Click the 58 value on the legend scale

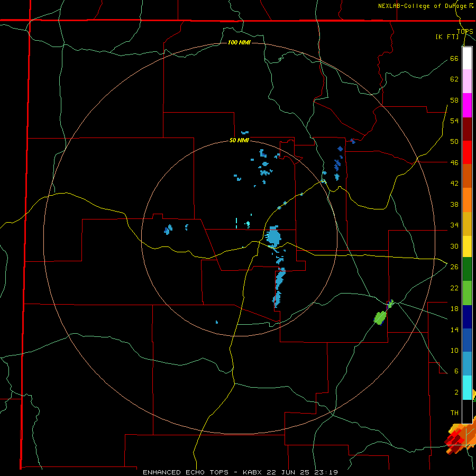coord(454,100)
